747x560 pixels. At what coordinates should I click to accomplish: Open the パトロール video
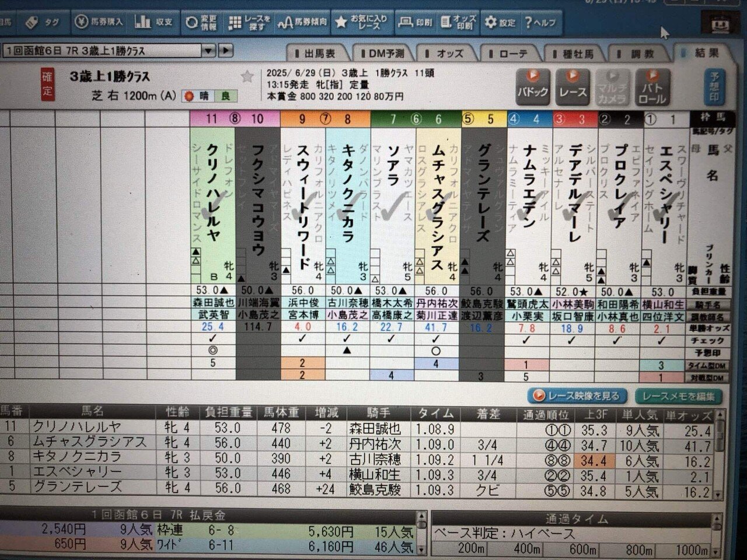coord(652,86)
